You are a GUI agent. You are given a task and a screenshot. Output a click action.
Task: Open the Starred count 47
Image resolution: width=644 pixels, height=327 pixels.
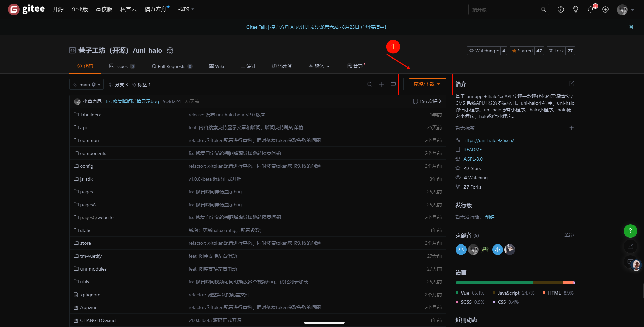click(x=539, y=51)
